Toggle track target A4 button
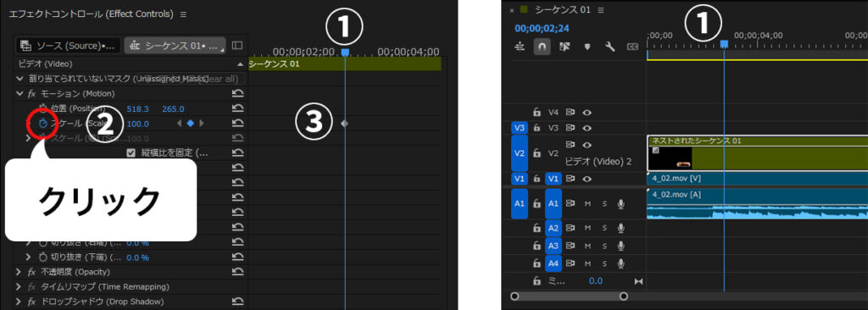This screenshot has width=868, height=310. click(x=554, y=263)
